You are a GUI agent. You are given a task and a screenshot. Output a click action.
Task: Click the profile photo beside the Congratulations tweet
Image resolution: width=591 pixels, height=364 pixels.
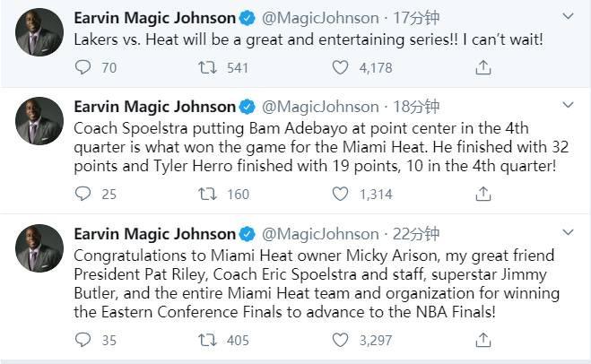39,248
